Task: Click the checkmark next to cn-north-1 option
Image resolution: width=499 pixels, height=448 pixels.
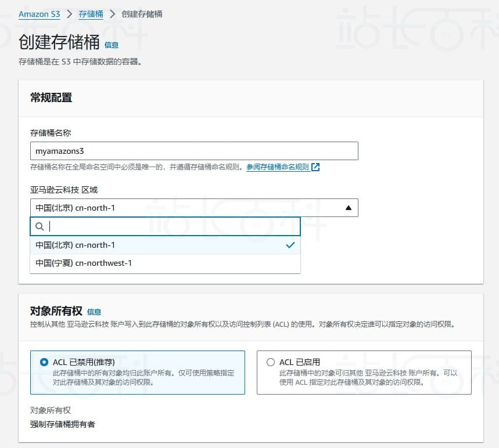Action: pyautogui.click(x=290, y=245)
